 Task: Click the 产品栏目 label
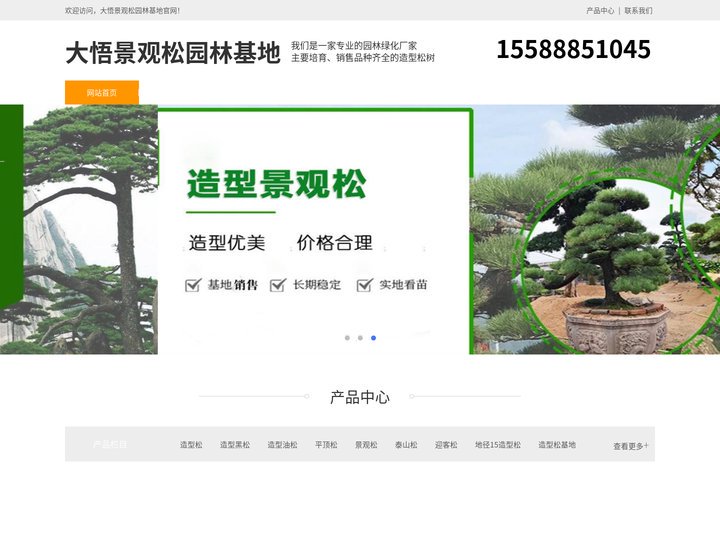tap(110, 444)
